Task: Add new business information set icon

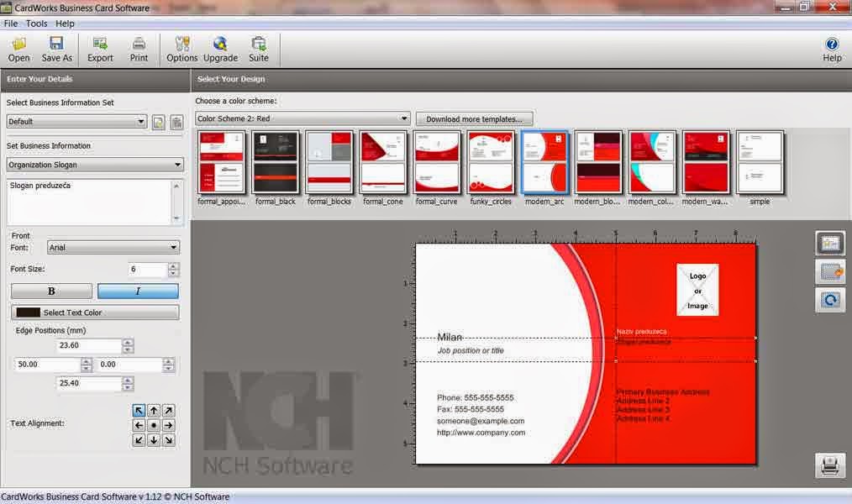Action: (158, 122)
